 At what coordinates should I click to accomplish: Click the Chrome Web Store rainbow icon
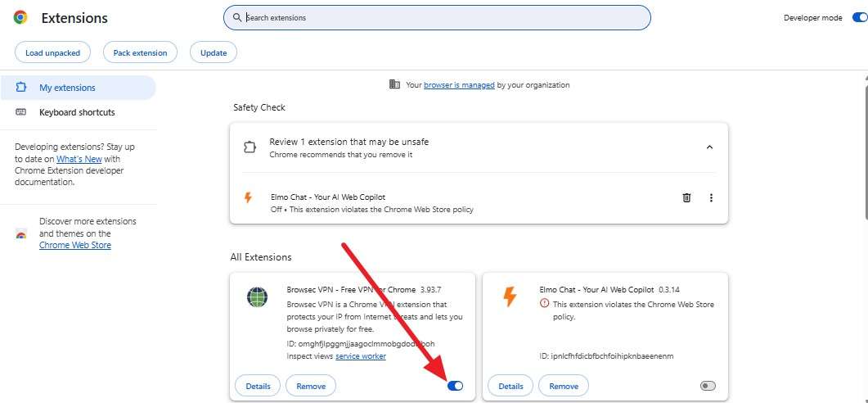21,234
